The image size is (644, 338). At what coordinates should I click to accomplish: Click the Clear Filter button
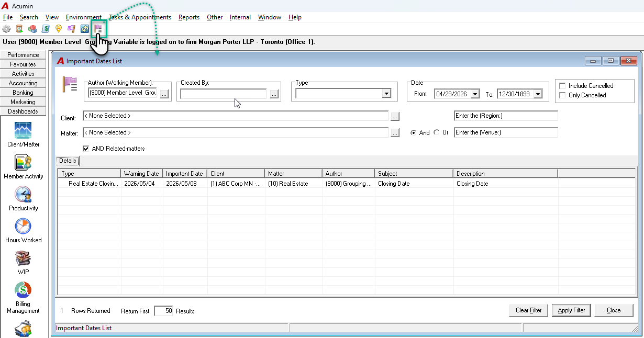(x=529, y=310)
